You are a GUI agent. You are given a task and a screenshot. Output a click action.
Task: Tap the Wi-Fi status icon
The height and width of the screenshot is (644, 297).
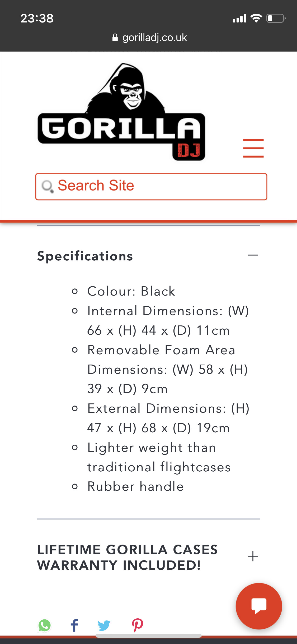(256, 18)
